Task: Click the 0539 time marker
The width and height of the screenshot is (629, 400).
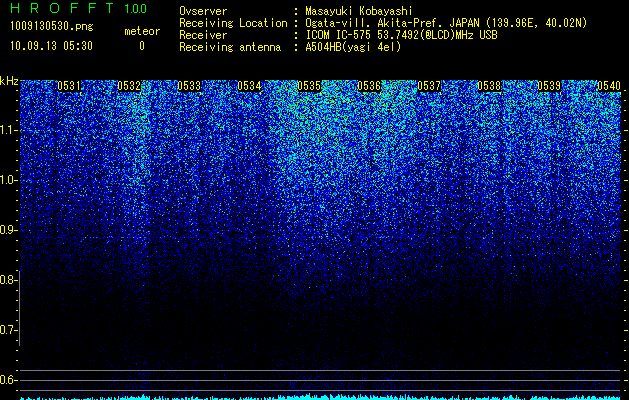Action: tap(549, 86)
